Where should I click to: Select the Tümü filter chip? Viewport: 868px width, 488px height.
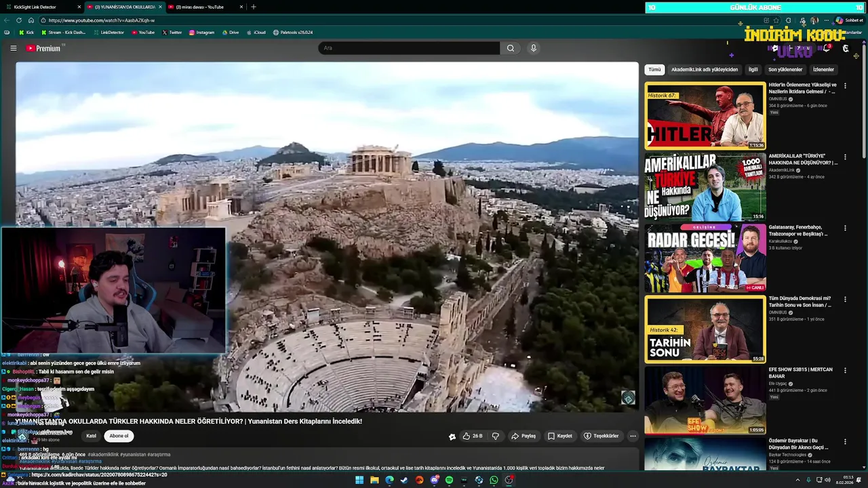(654, 69)
